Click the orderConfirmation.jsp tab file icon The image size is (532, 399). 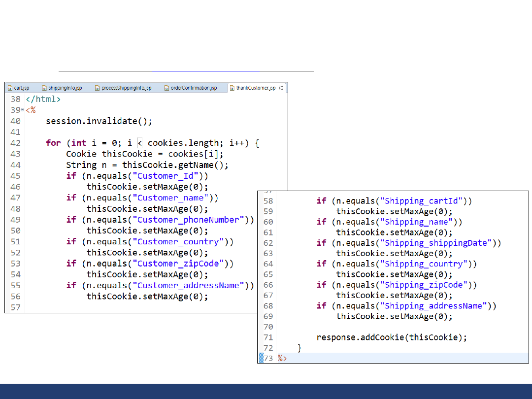click(166, 88)
